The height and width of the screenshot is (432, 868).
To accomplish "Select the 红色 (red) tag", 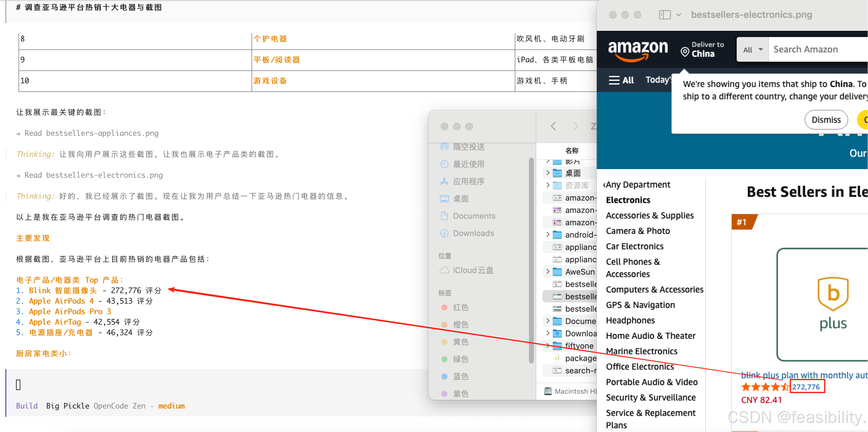I will click(x=460, y=307).
